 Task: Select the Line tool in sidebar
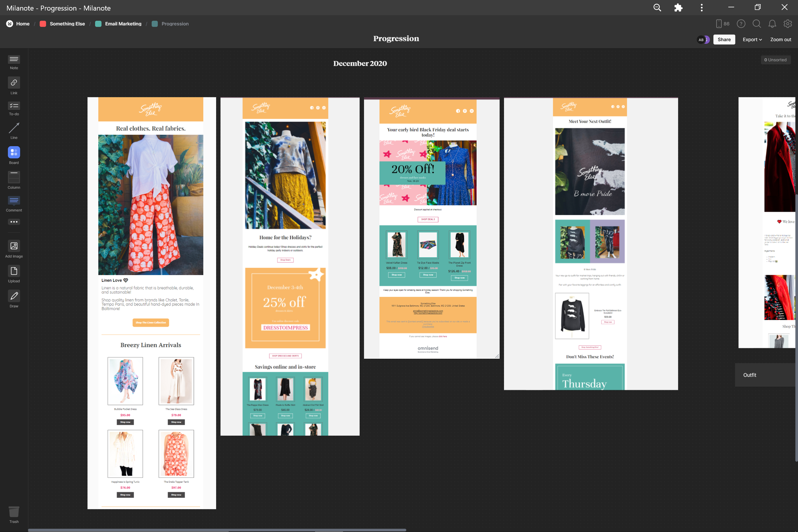click(14, 131)
